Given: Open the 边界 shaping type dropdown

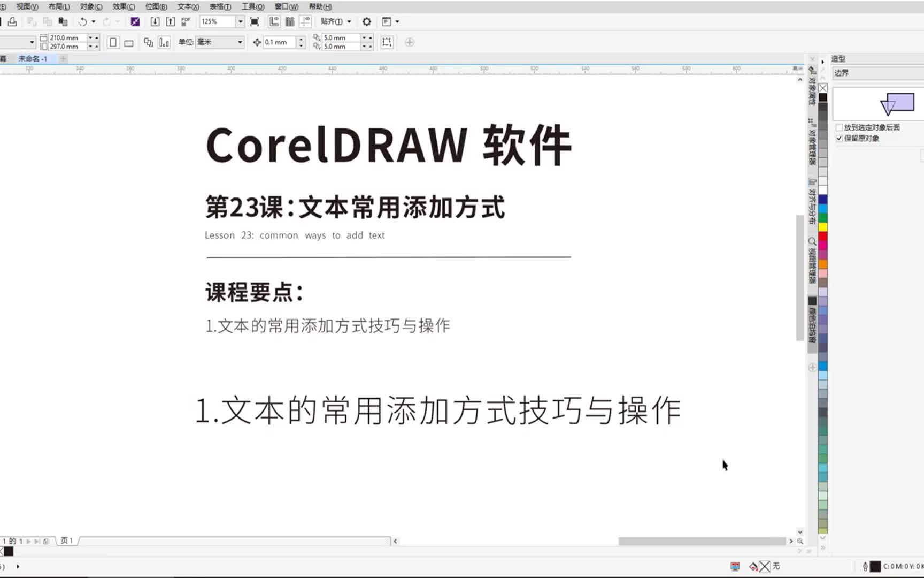Looking at the screenshot, I should tap(878, 73).
